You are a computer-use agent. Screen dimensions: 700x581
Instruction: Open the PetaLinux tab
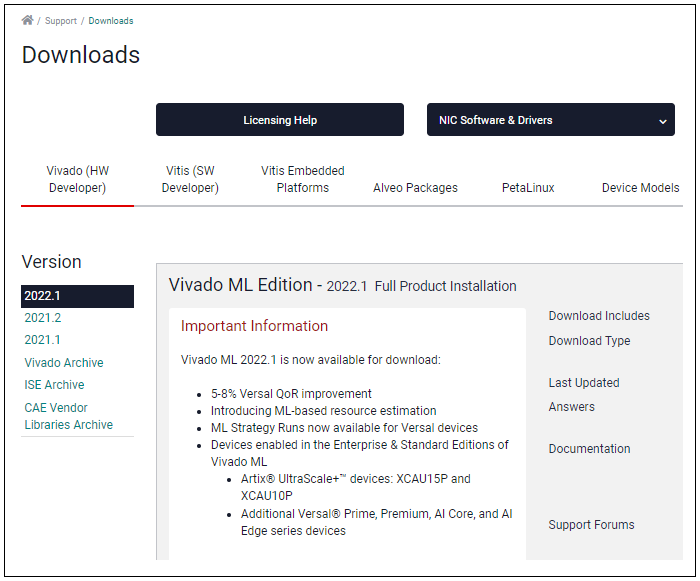528,188
